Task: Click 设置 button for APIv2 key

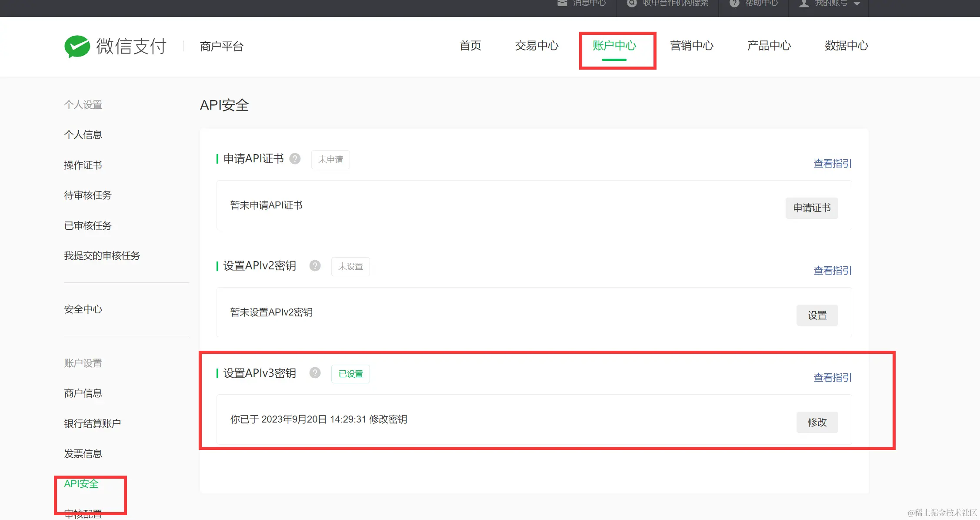Action: [817, 315]
